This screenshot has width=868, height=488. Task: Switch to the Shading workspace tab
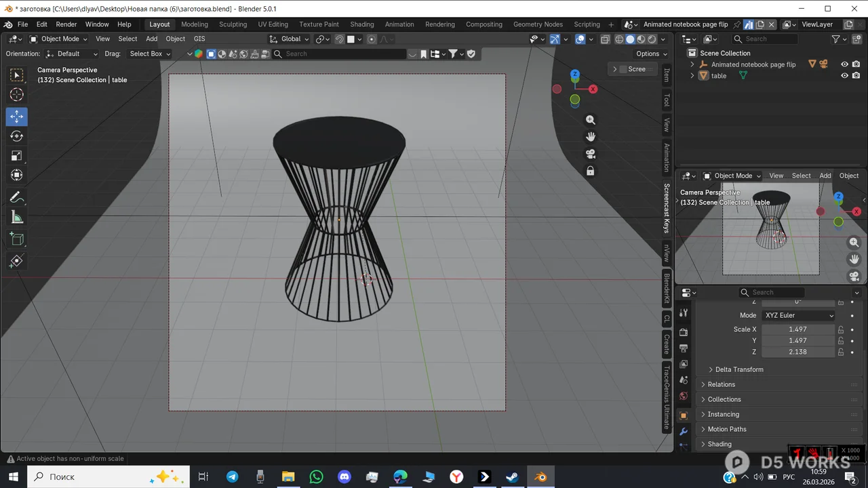pos(362,24)
